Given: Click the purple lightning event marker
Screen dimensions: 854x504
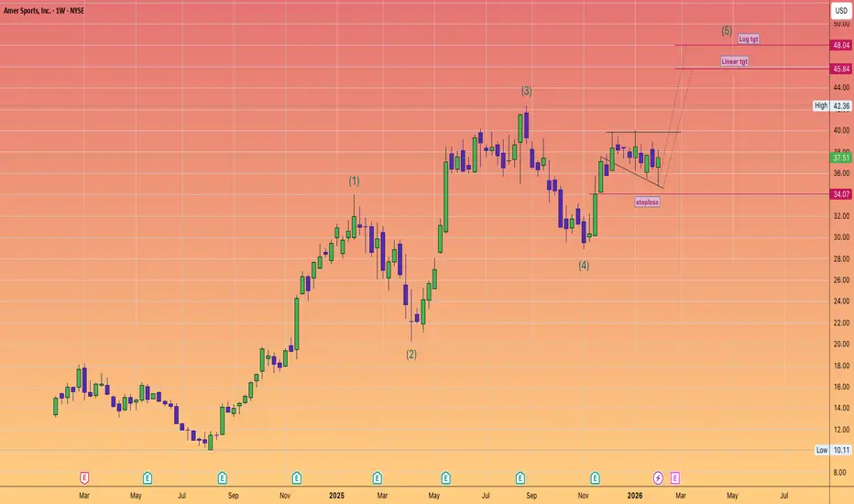Looking at the screenshot, I should point(658,478).
